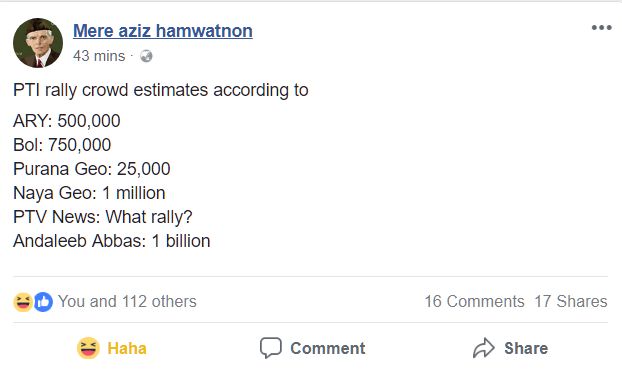622x371 pixels.
Task: Select the Share button label
Action: 526,348
